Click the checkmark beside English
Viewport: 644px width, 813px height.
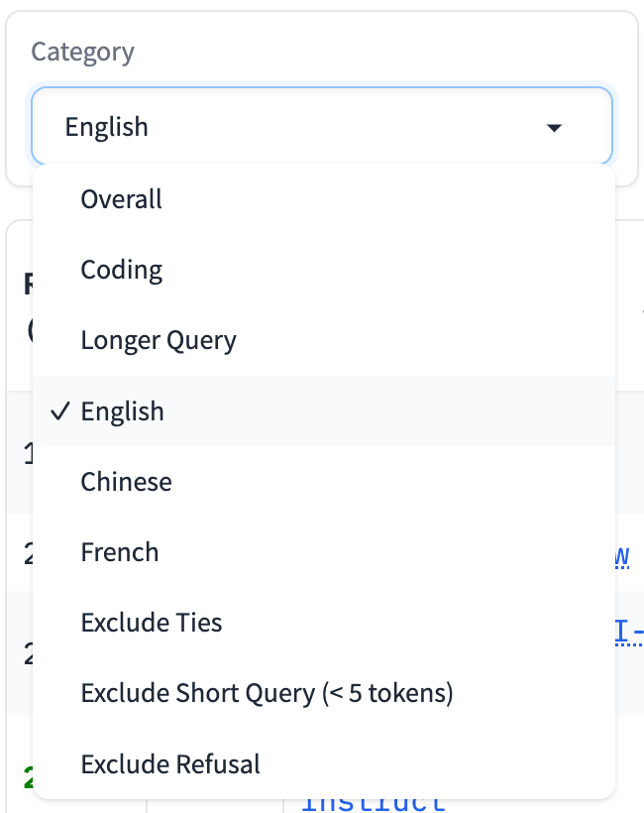click(58, 411)
